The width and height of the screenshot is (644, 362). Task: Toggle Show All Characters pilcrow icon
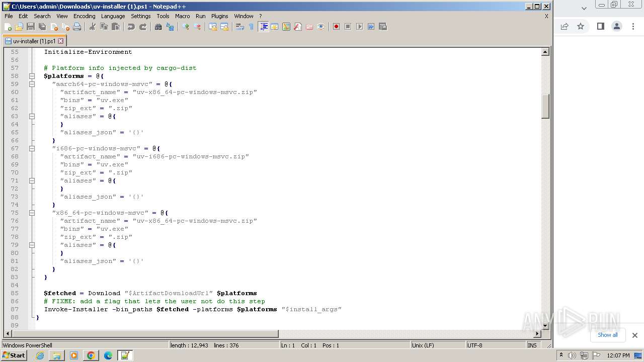(x=252, y=27)
